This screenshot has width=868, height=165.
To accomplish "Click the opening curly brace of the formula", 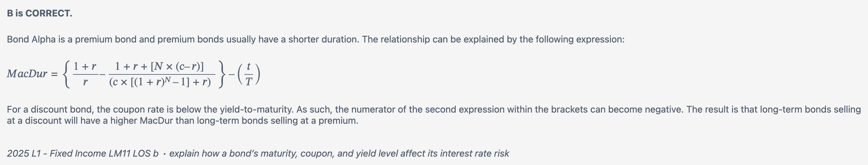I will [68, 74].
